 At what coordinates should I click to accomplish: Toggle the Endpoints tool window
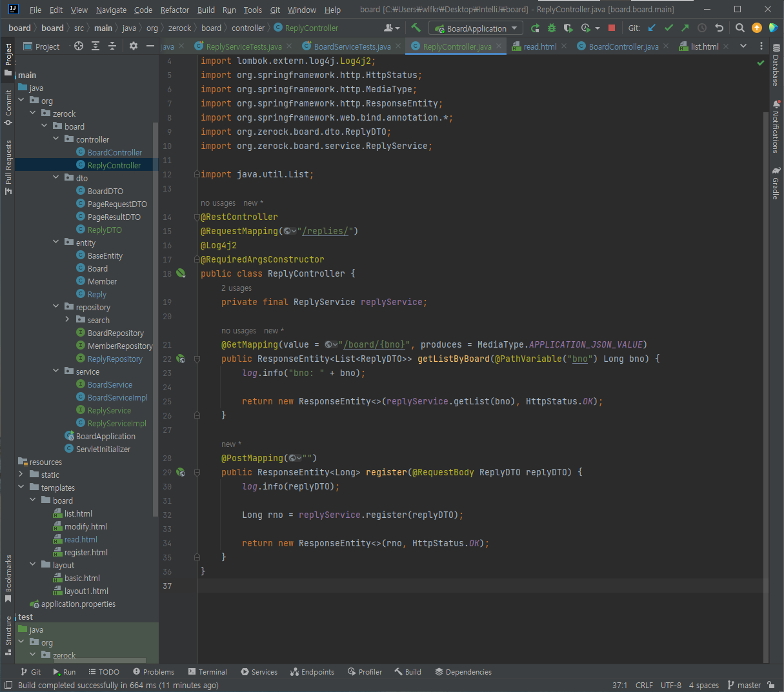[312, 672]
